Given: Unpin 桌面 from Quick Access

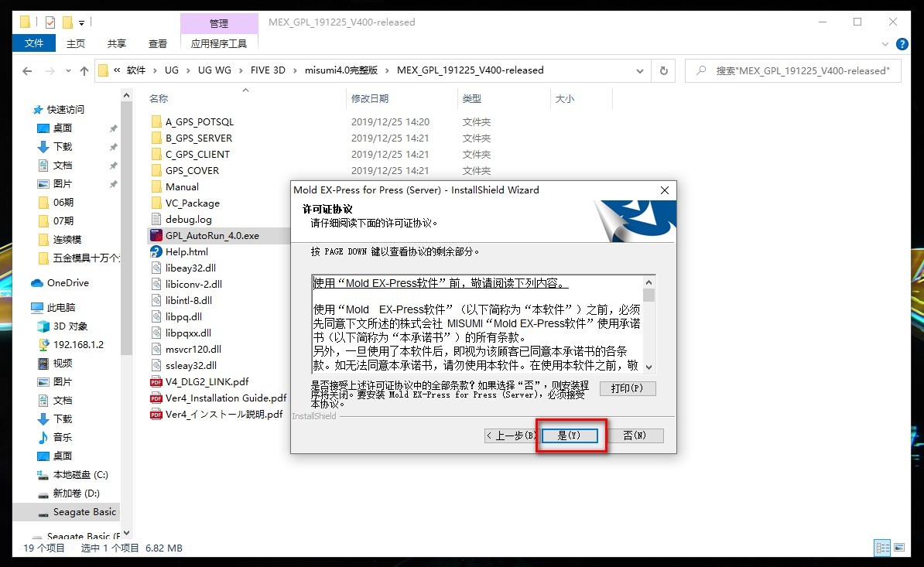Looking at the screenshot, I should coord(115,128).
